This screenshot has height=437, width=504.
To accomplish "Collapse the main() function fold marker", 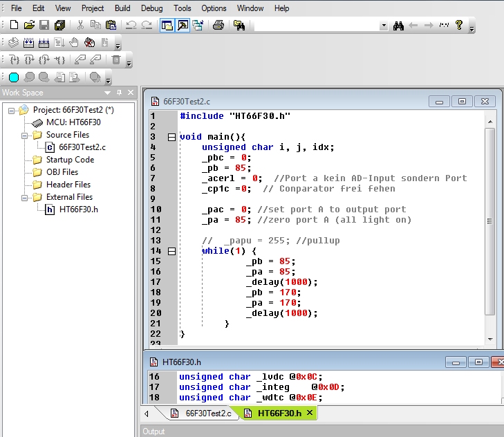I will [171, 137].
